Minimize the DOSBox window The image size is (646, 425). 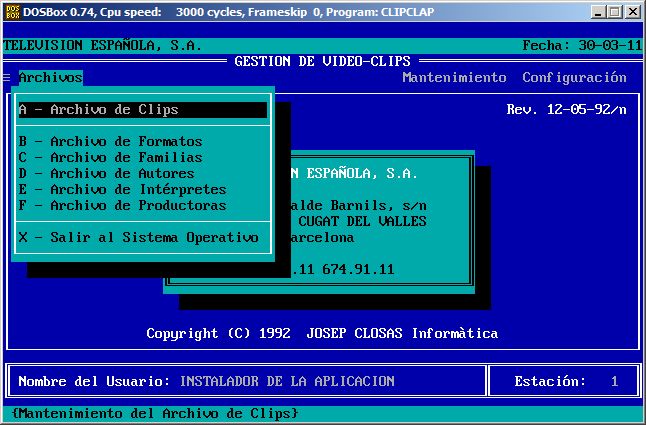tap(598, 11)
